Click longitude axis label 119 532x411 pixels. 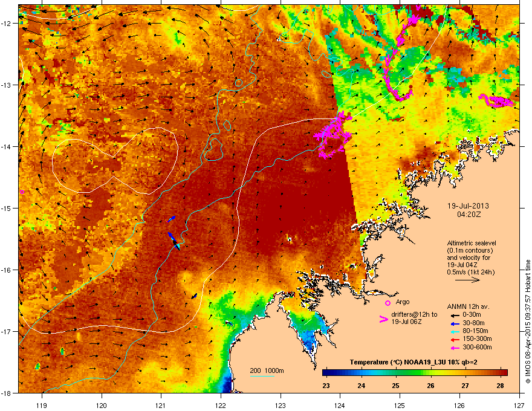(x=42, y=406)
